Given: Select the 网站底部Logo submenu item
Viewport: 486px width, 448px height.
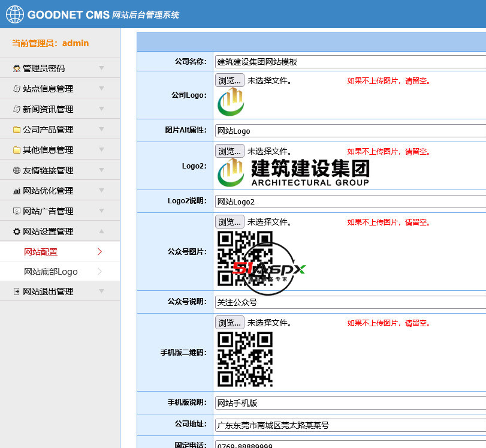Looking at the screenshot, I should 60,272.
